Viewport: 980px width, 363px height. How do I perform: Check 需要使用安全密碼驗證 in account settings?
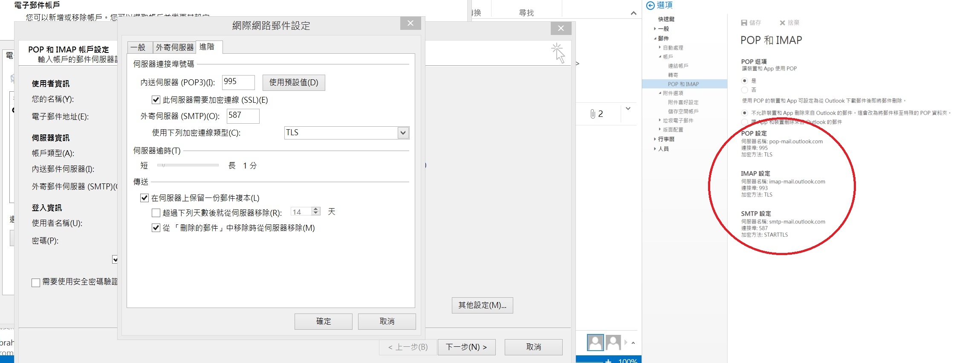coord(36,282)
